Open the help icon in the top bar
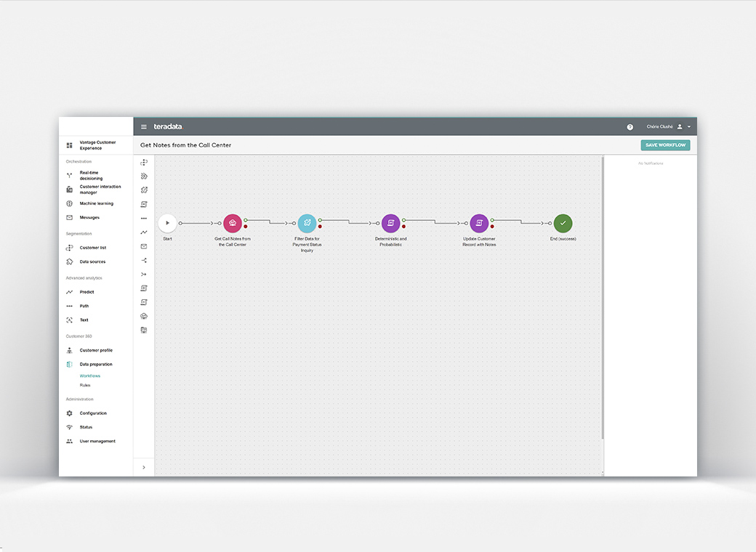Image resolution: width=756 pixels, height=552 pixels. click(630, 126)
